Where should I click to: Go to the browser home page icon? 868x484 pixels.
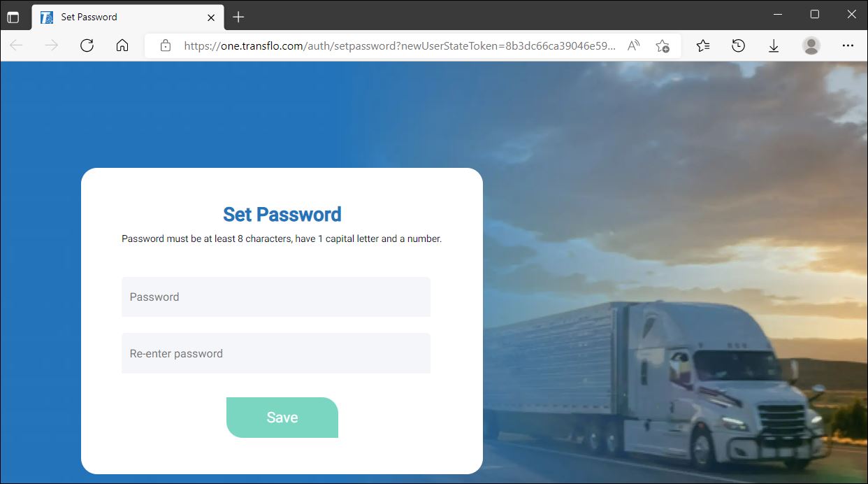pos(122,45)
